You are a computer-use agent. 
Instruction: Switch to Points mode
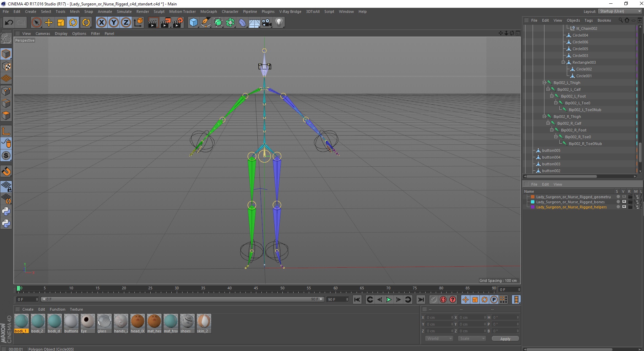6,91
